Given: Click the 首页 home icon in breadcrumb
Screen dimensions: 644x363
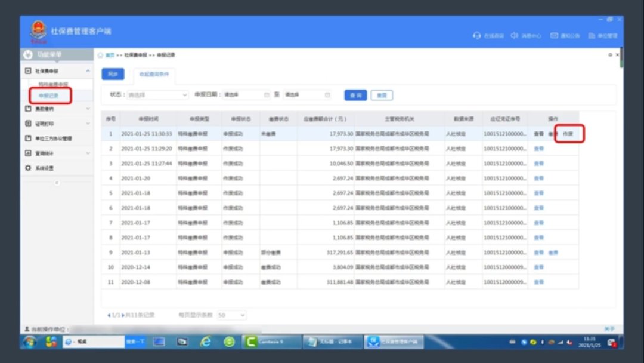Looking at the screenshot, I should tap(101, 55).
